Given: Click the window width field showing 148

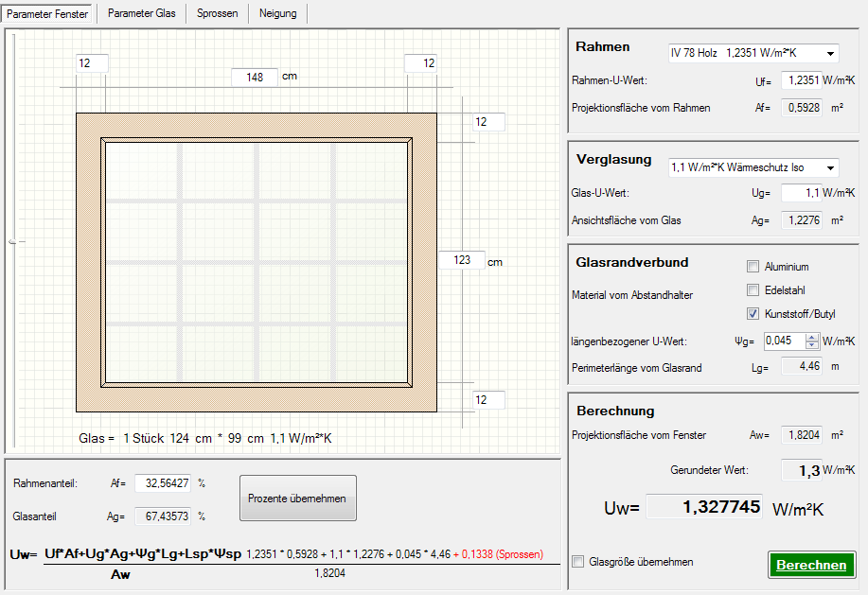Looking at the screenshot, I should point(254,77).
